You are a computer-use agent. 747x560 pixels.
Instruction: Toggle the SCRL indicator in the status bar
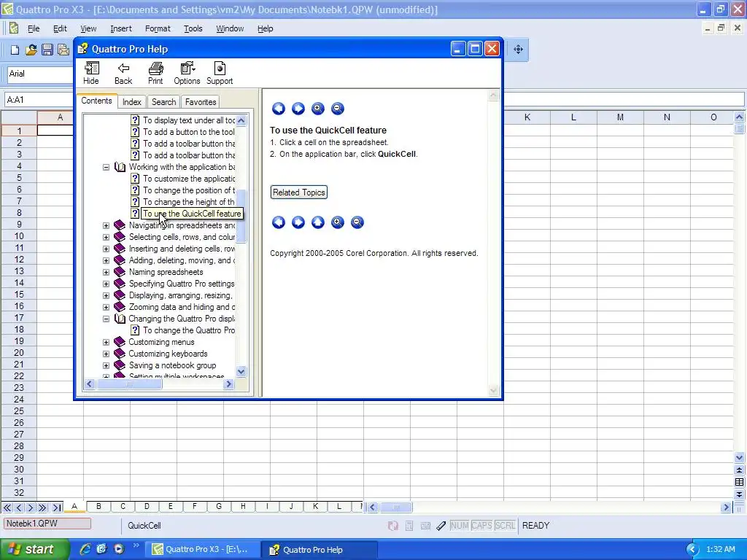click(505, 526)
